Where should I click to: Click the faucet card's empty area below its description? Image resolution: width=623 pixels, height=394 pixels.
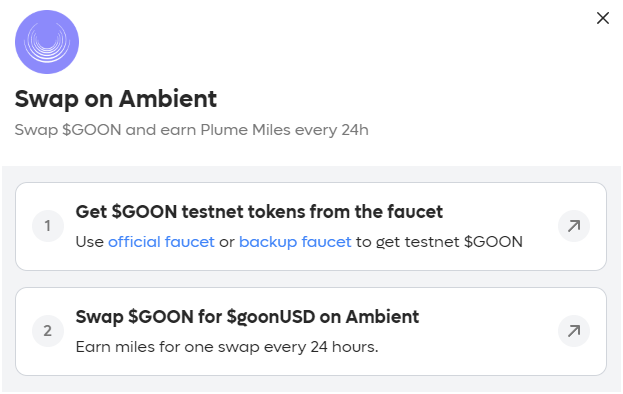[x=311, y=261]
